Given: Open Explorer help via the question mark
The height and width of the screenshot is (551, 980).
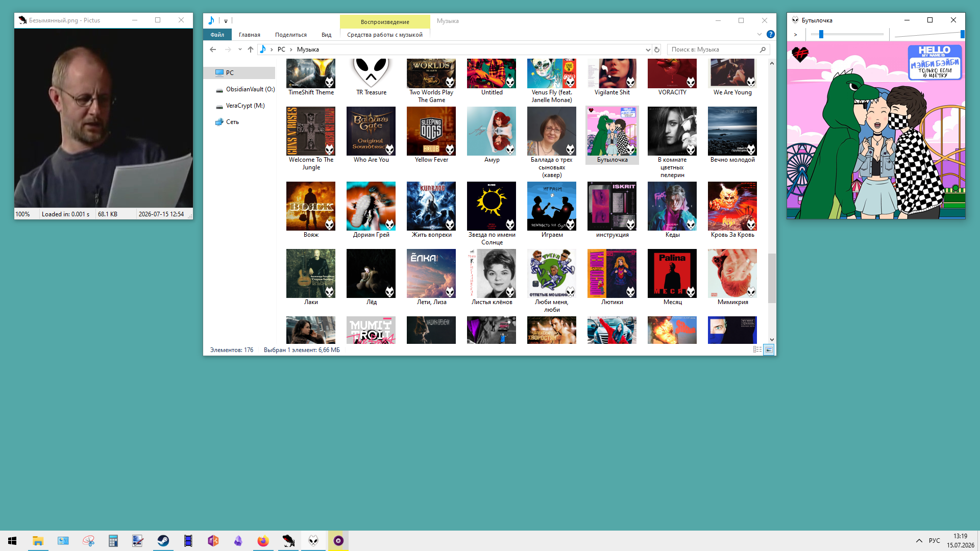Looking at the screenshot, I should (771, 34).
